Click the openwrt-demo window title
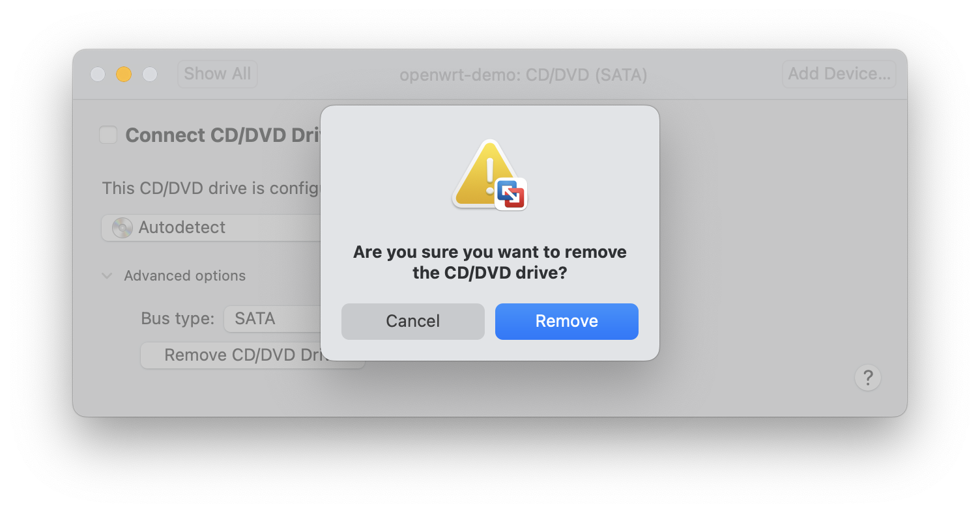 pyautogui.click(x=523, y=76)
